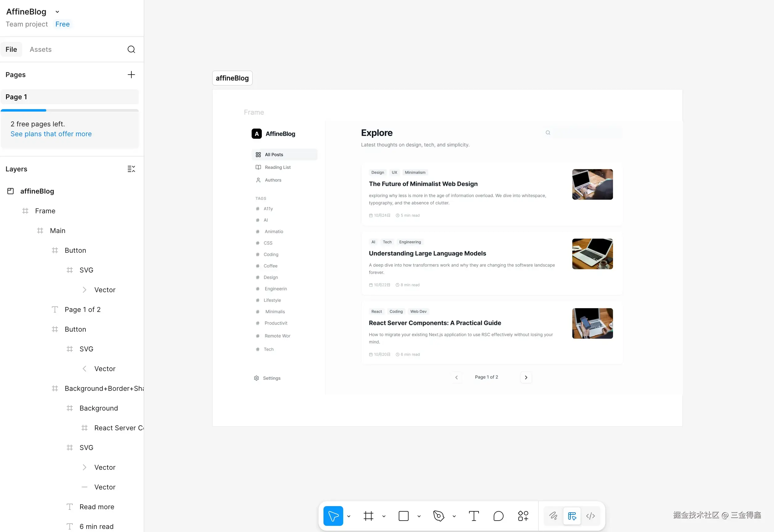Add a new page with plus button
774x532 pixels.
pyautogui.click(x=131, y=75)
